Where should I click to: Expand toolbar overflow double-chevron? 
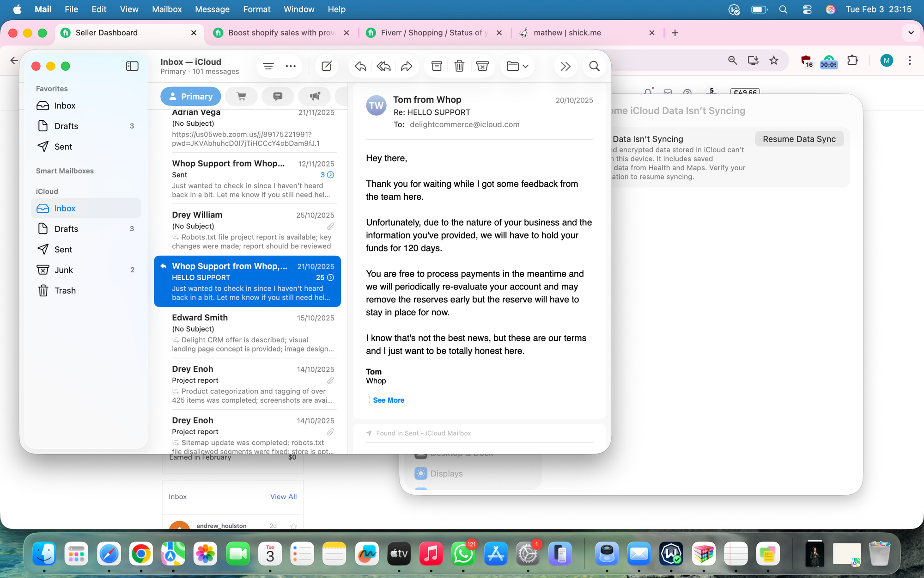(565, 66)
